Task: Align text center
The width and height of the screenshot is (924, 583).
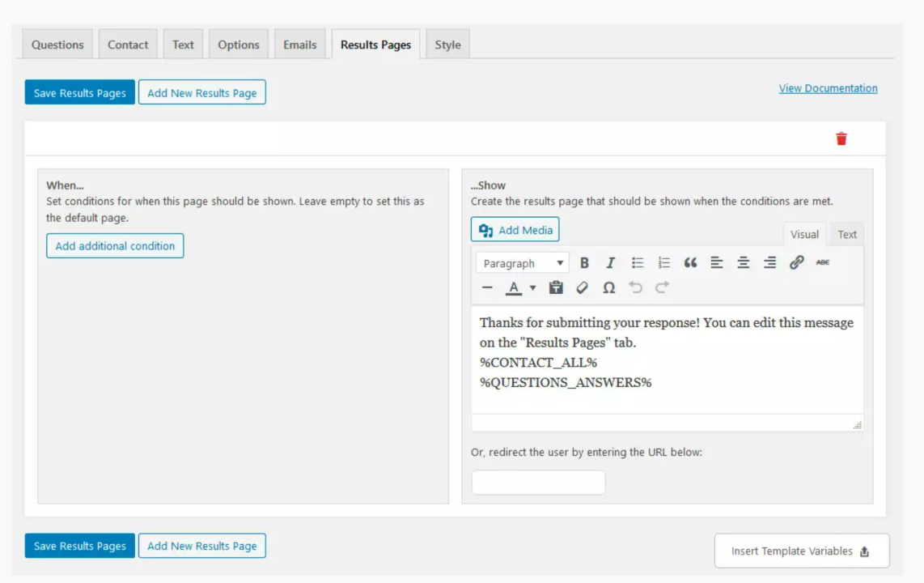Action: tap(744, 262)
